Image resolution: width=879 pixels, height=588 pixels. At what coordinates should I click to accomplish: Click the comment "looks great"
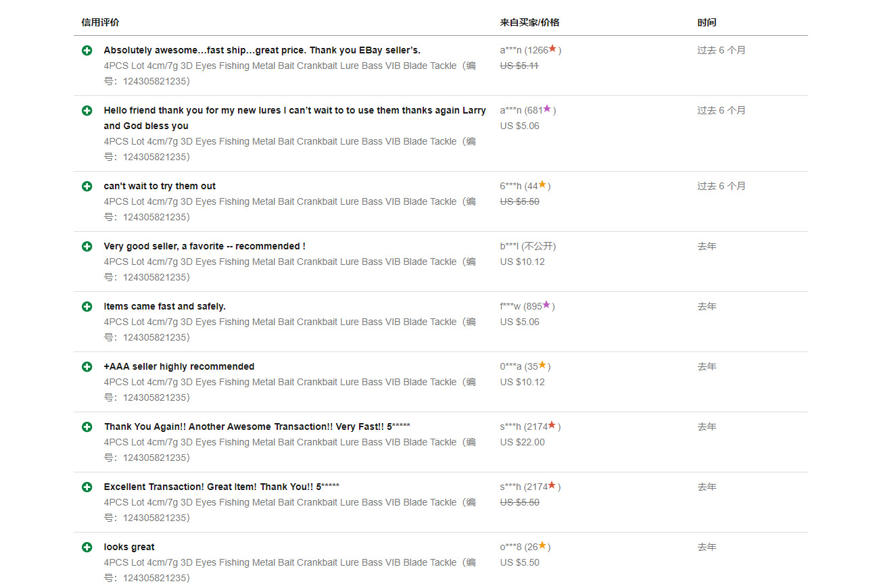point(129,547)
